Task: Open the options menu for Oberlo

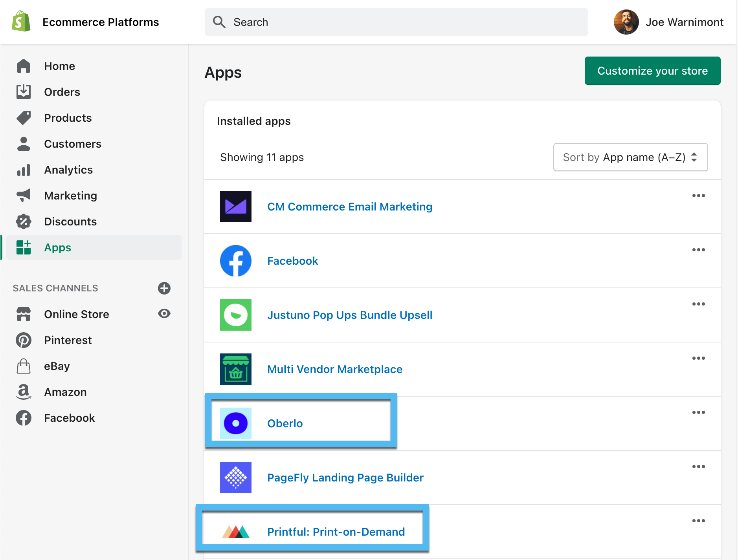Action: pos(699,412)
